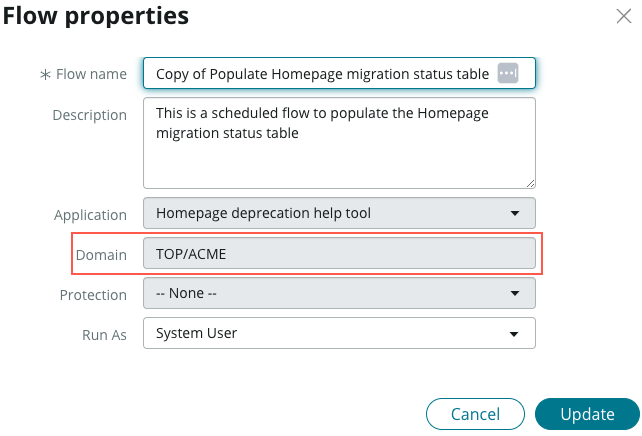
Task: Click the Application field's caret arrow
Action: [515, 213]
